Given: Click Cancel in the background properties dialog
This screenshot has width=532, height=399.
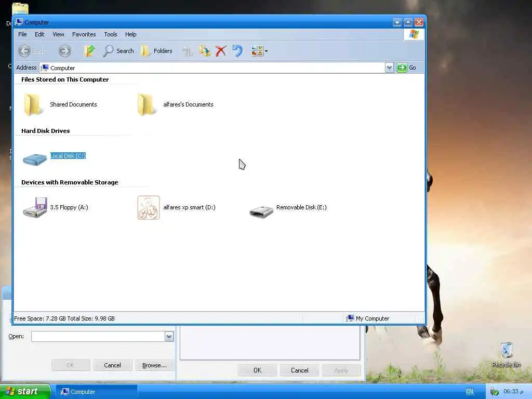Looking at the screenshot, I should point(300,370).
